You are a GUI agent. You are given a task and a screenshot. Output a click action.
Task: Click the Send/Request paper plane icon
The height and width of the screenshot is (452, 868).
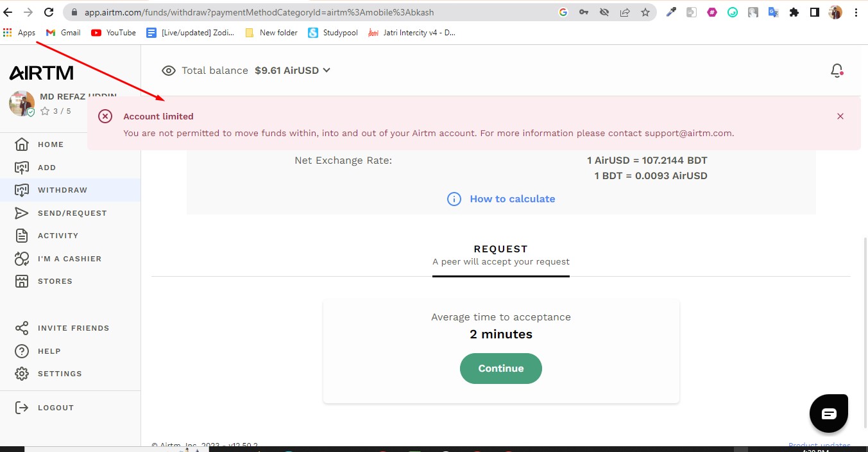click(22, 213)
